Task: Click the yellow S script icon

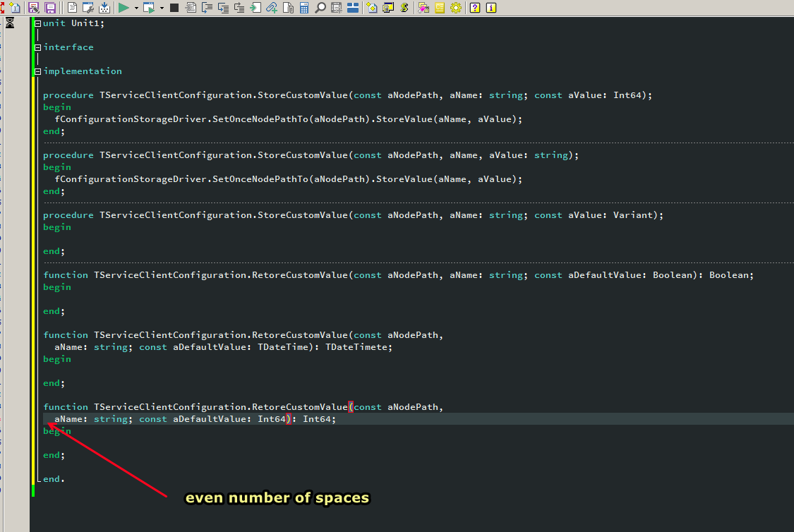Action: click(x=404, y=8)
